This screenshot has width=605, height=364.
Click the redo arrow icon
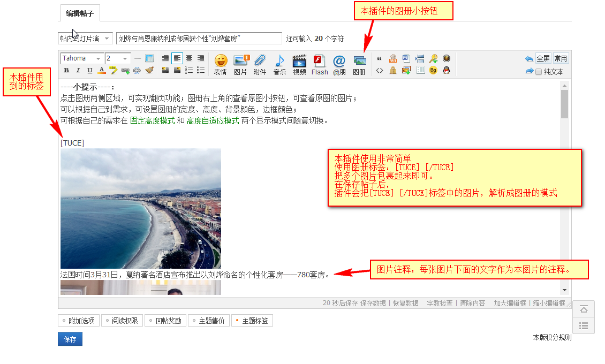[529, 71]
